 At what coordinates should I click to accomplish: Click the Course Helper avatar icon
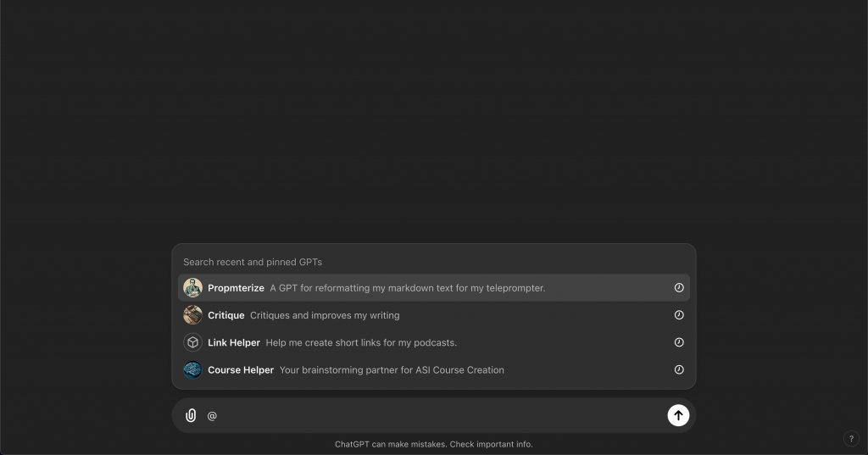pos(192,369)
